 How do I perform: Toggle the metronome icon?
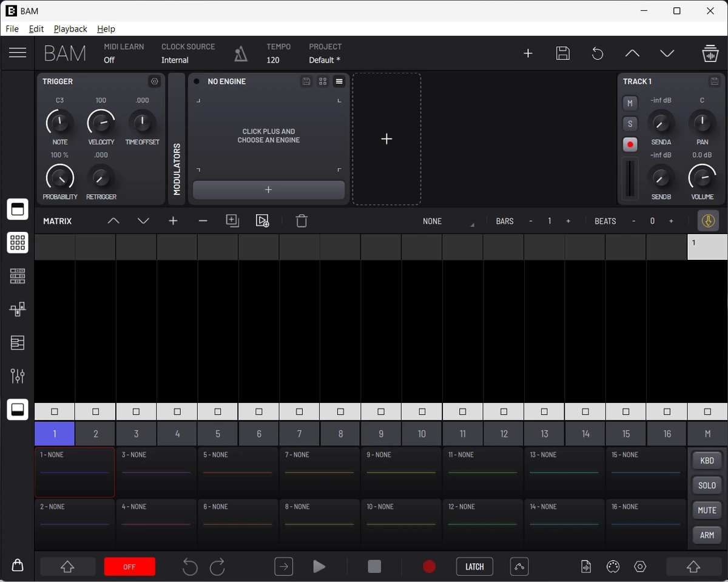pos(241,53)
